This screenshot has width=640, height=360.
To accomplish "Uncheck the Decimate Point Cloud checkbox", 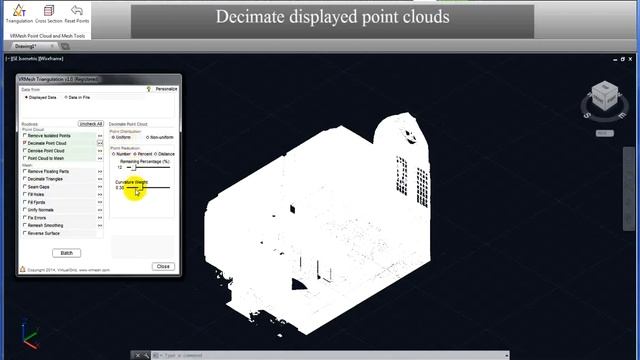I will [25, 143].
